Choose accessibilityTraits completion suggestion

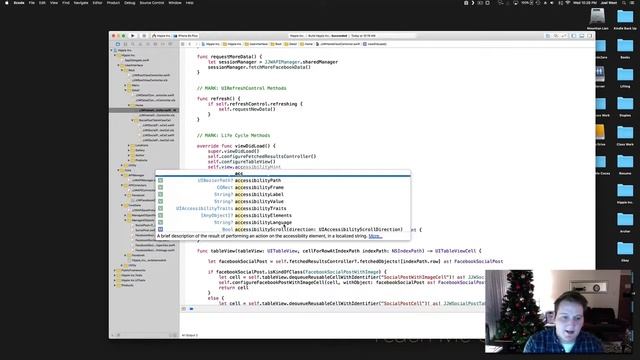(283, 208)
